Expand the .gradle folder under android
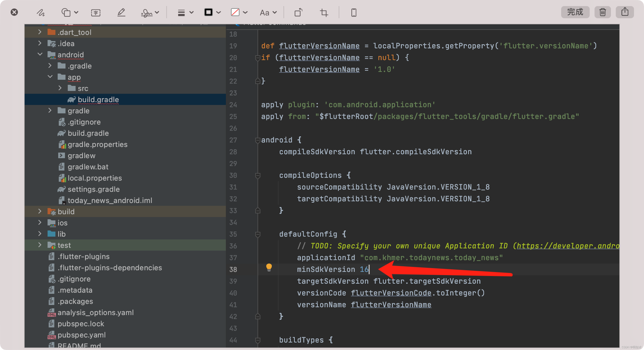Image resolution: width=644 pixels, height=350 pixels. 50,66
